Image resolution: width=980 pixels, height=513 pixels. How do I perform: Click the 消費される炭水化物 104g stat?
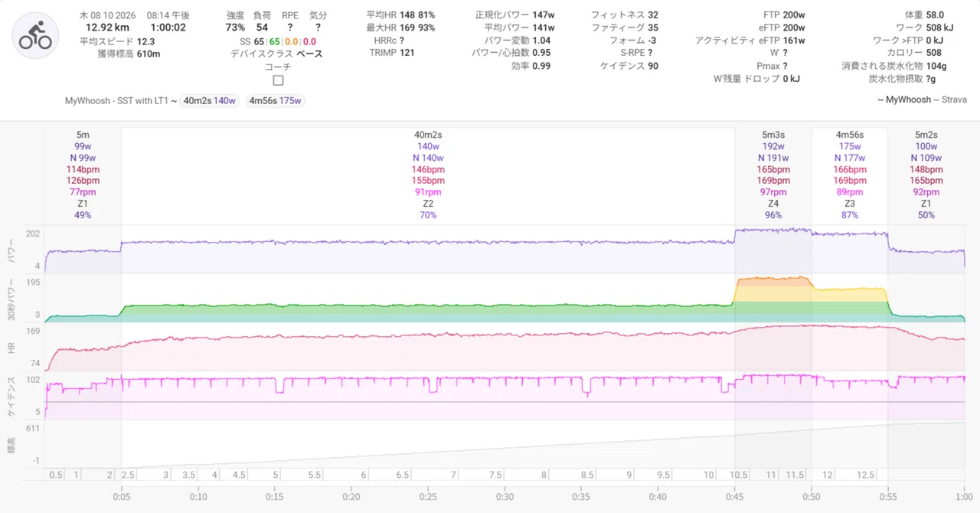(x=894, y=66)
